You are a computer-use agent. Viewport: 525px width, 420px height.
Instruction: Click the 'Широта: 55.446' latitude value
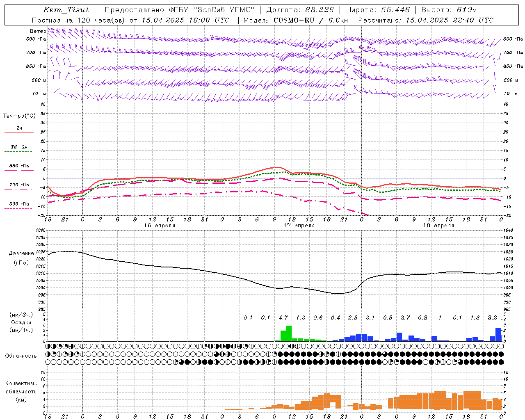click(377, 10)
